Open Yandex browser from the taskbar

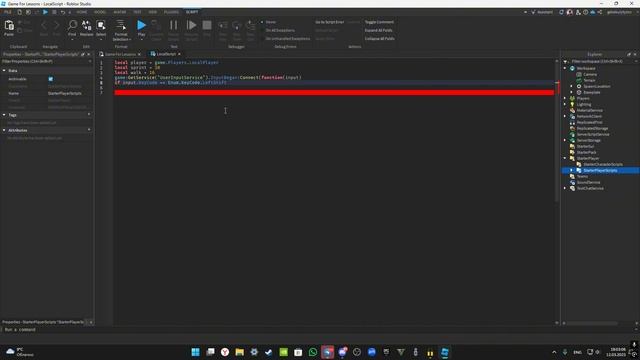(x=225, y=352)
